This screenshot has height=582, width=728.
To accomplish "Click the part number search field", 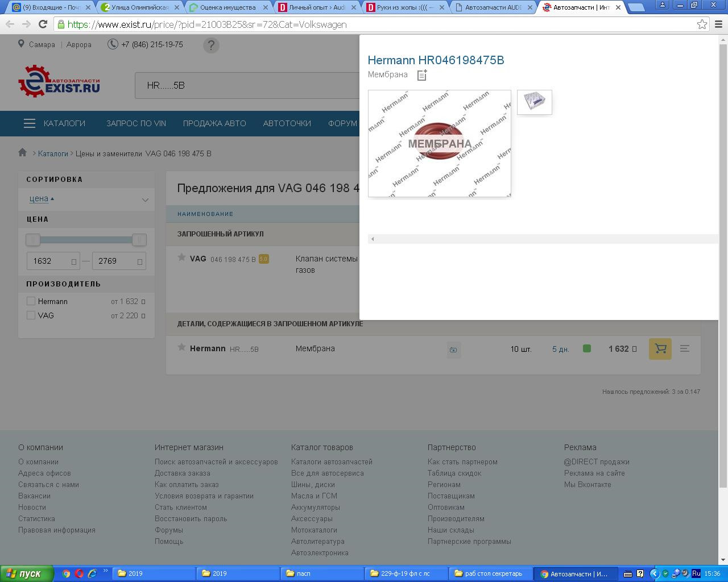I will pyautogui.click(x=247, y=85).
